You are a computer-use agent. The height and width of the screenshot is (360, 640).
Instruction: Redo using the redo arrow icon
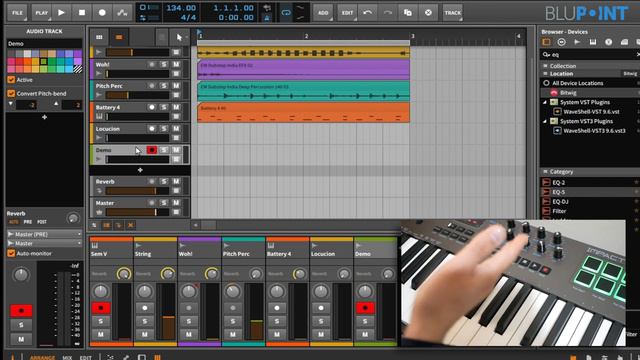point(387,13)
